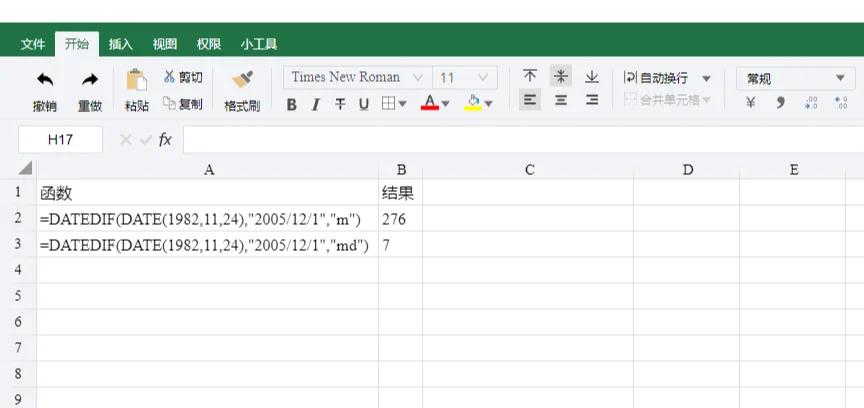864x408 pixels.
Task: Toggle wrap text (自动换行)
Action: coord(656,78)
